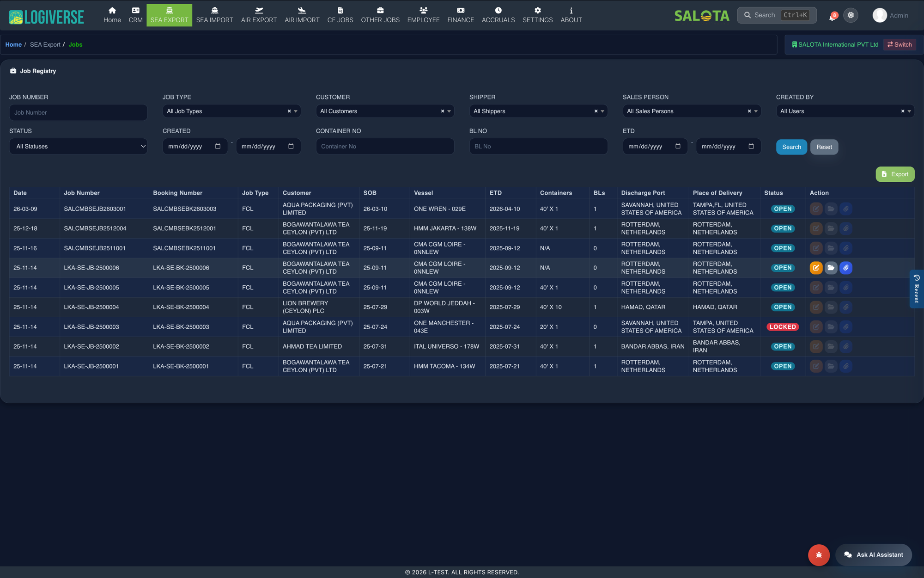Open Created end date calendar picker
This screenshot has width=924, height=578.
291,146
